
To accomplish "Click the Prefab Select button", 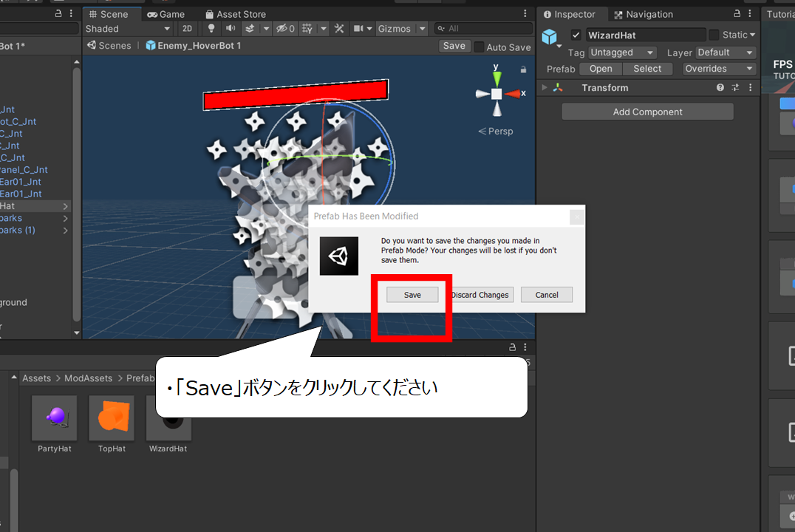I will [647, 69].
